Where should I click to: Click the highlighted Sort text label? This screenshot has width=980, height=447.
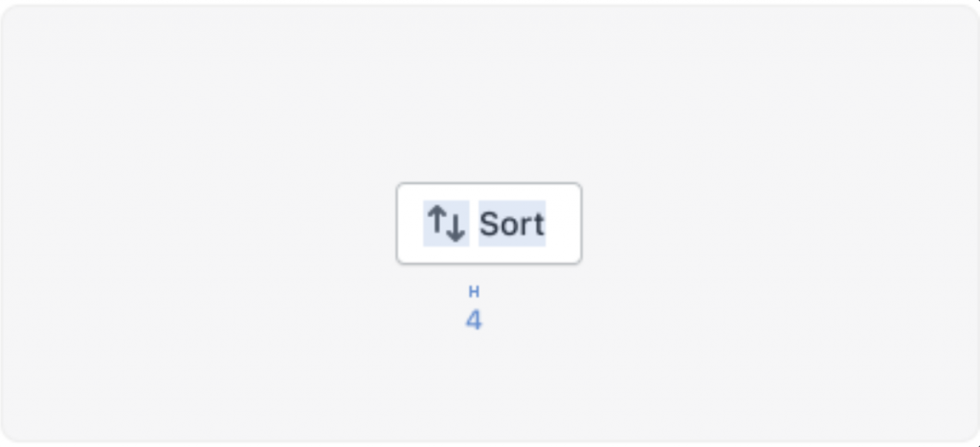pos(512,223)
